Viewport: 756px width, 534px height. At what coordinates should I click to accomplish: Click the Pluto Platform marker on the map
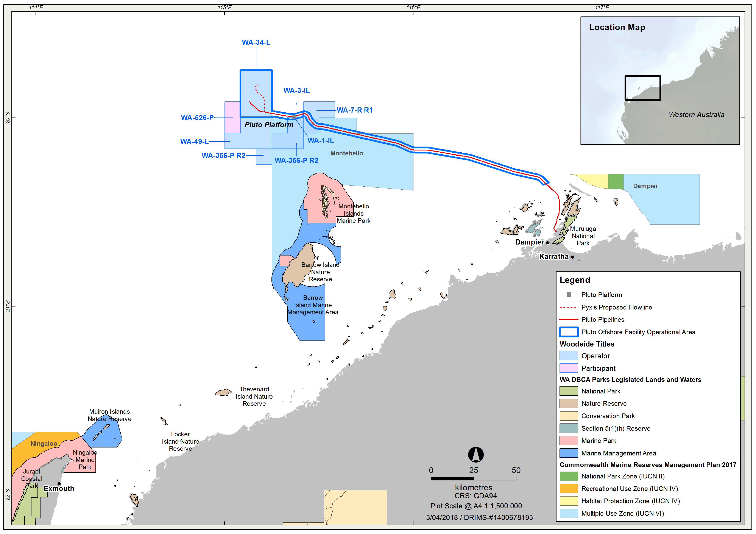(294, 117)
